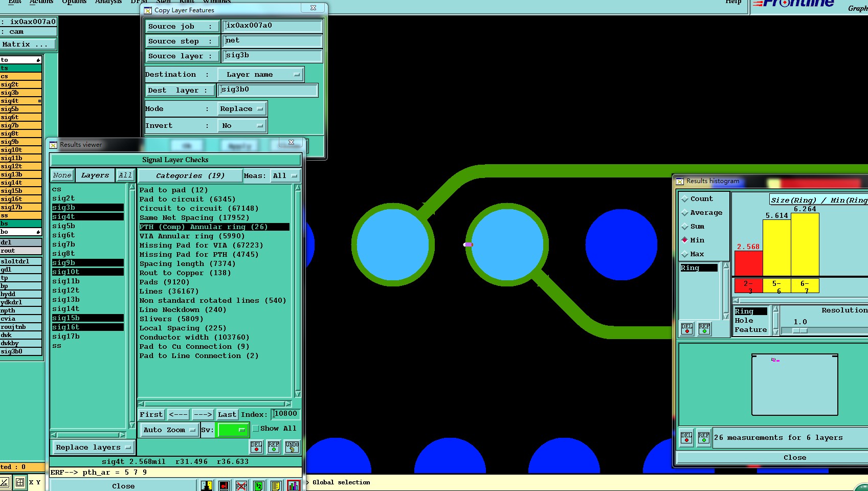Select sig3b layer in Results viewer list
The height and width of the screenshot is (491, 868).
[87, 208]
